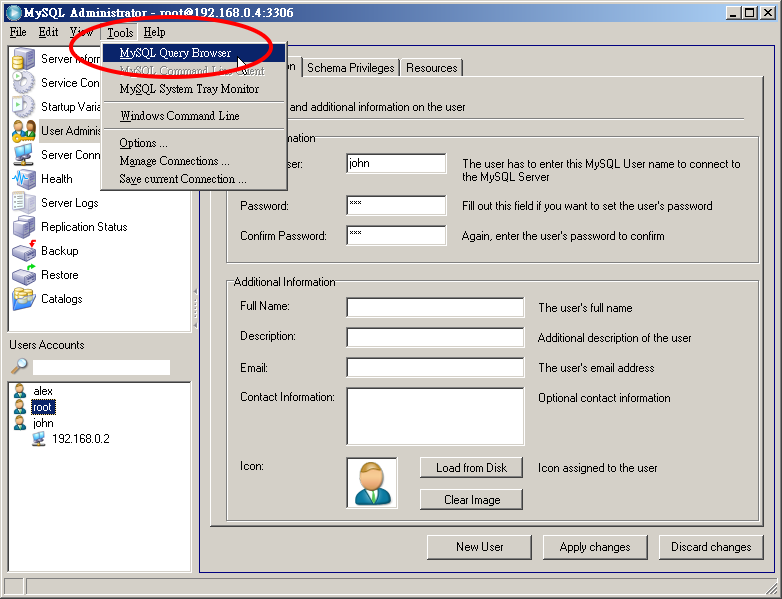Click the user search magnifier icon

pos(19,367)
